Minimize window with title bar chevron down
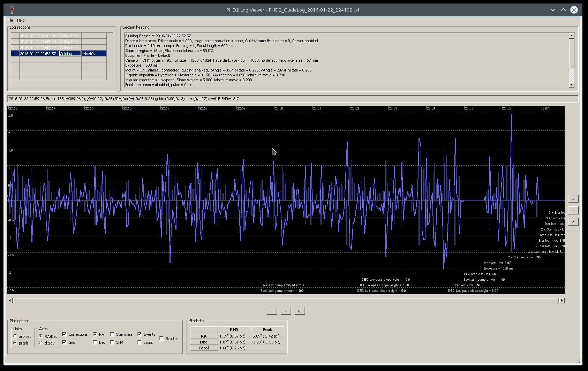The height and width of the screenshot is (371, 588). tap(553, 10)
